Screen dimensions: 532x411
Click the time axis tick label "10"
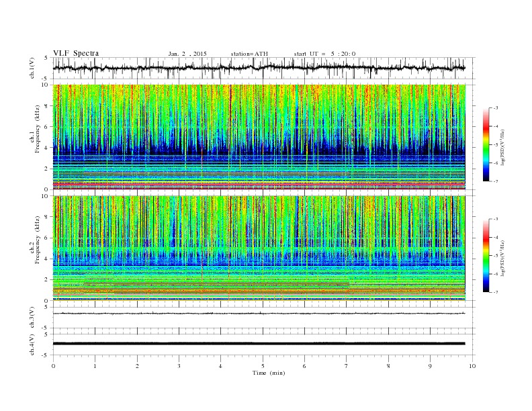472,366
